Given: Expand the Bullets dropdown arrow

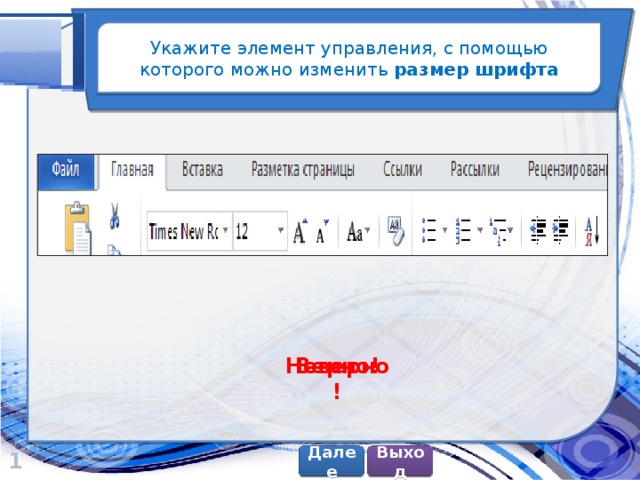Looking at the screenshot, I should [x=445, y=230].
